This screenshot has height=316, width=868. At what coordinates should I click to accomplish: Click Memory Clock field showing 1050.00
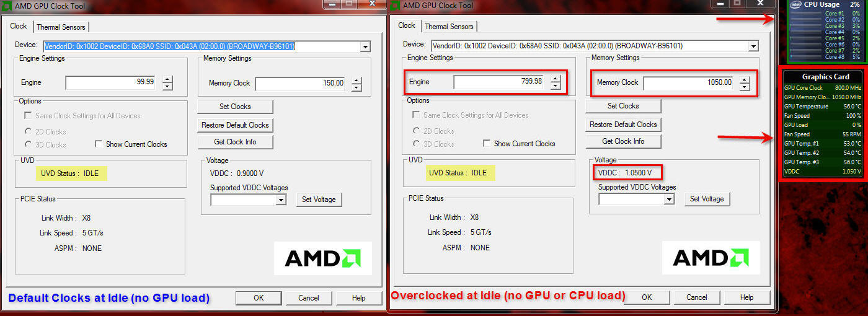[x=689, y=82]
